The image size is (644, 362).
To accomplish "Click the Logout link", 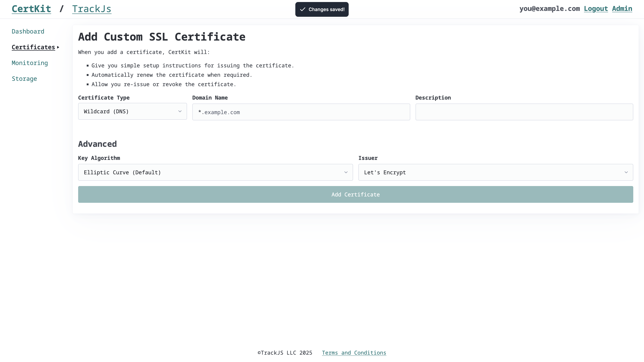I will coord(596,9).
